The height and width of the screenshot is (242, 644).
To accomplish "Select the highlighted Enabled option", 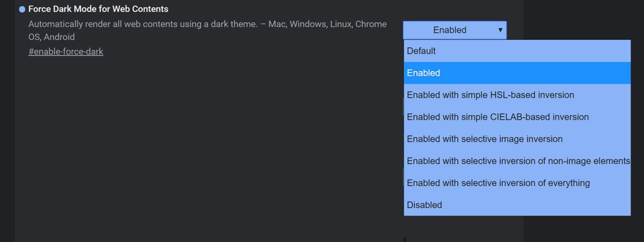I will point(517,73).
